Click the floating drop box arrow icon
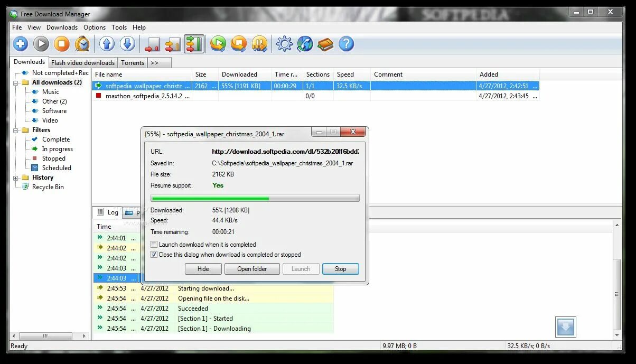This screenshot has height=364, width=636. coord(565,327)
